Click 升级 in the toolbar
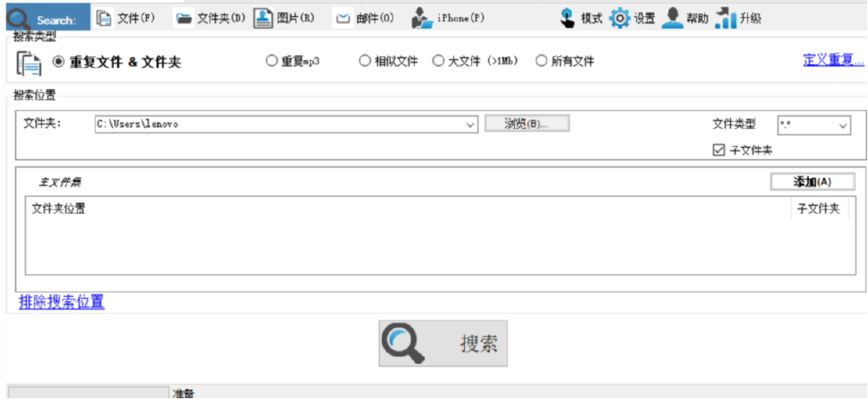868x400 pixels. [750, 19]
